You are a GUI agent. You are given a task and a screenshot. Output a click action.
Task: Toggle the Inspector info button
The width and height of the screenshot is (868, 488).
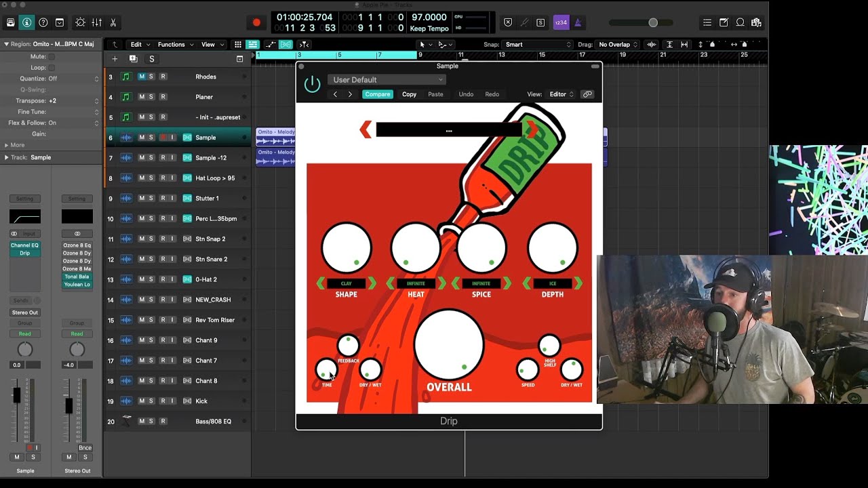(x=26, y=22)
